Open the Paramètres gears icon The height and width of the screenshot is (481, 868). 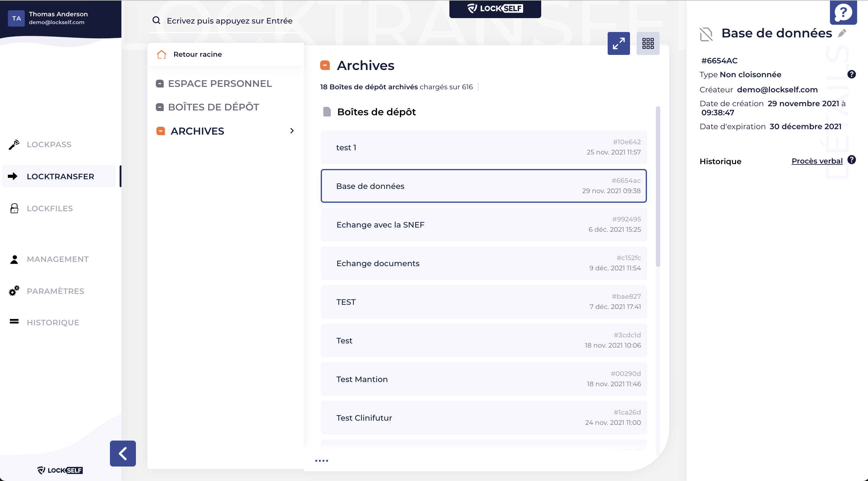coord(14,291)
